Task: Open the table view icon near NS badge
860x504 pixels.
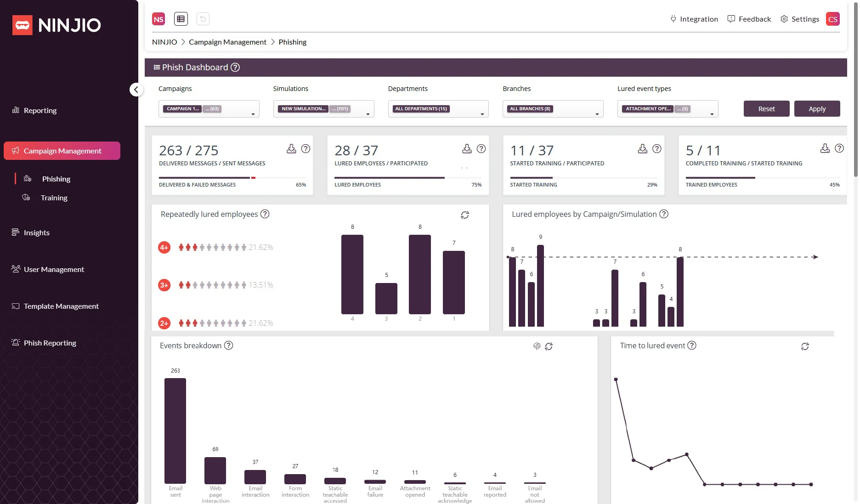Action: (181, 19)
